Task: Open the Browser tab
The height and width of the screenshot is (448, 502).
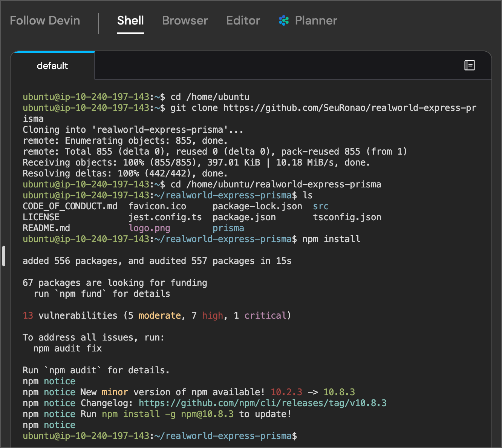Action: click(185, 20)
